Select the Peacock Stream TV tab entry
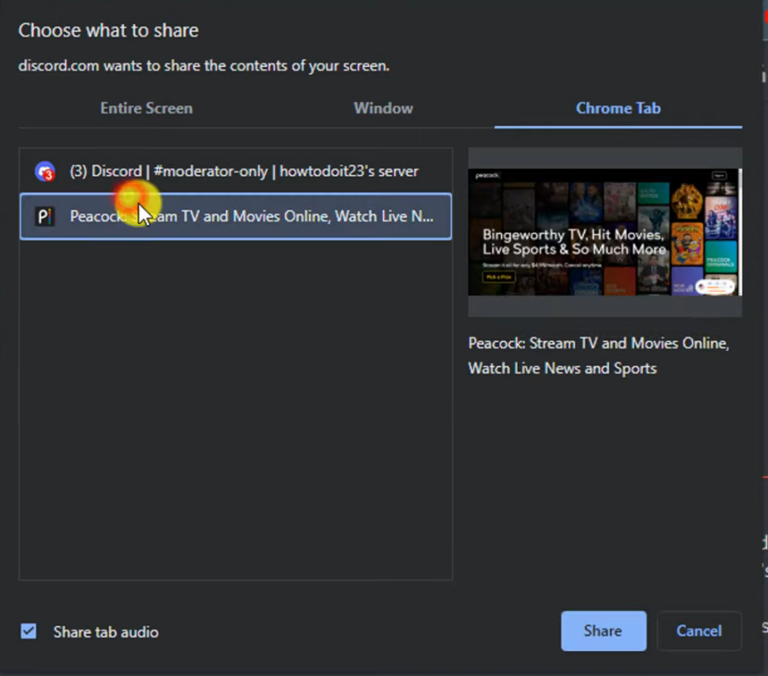The height and width of the screenshot is (676, 768). [251, 216]
